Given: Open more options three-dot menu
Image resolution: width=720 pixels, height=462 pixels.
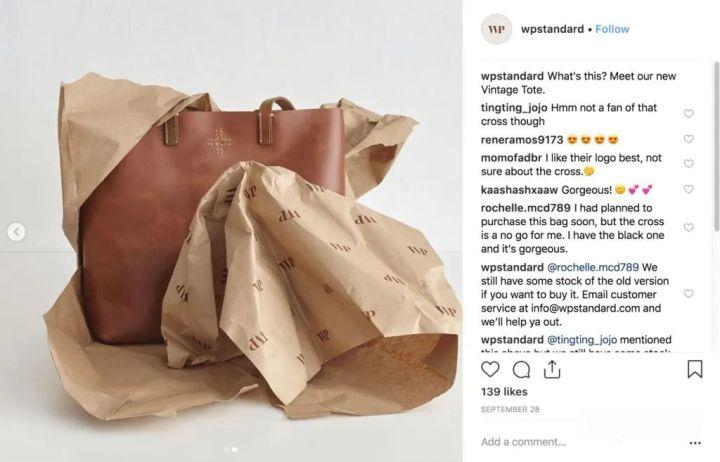Looking at the screenshot, I should 695,442.
